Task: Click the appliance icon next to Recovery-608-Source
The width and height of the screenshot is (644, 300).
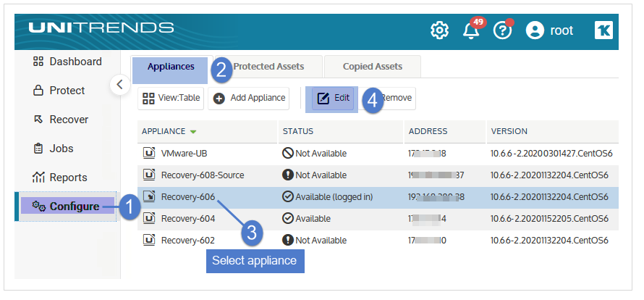Action: coord(148,175)
